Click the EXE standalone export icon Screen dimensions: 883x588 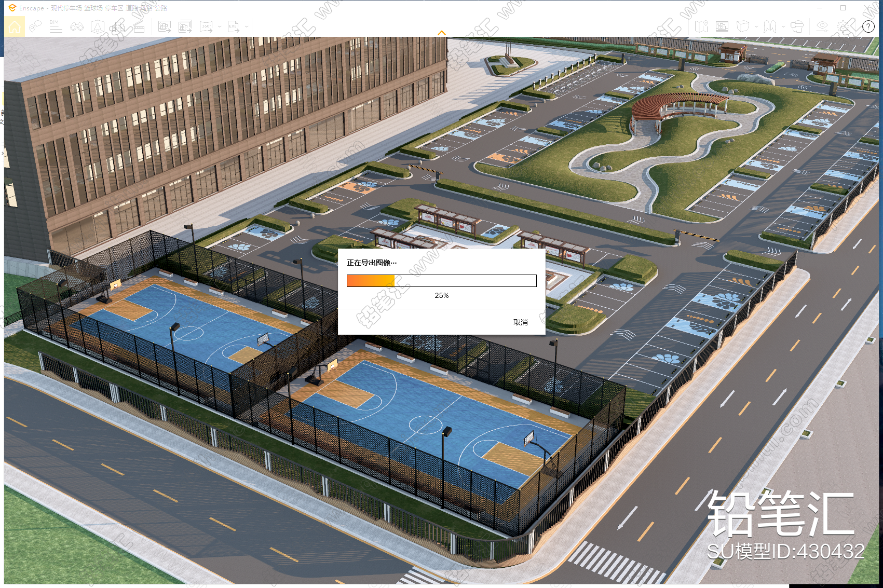[234, 26]
